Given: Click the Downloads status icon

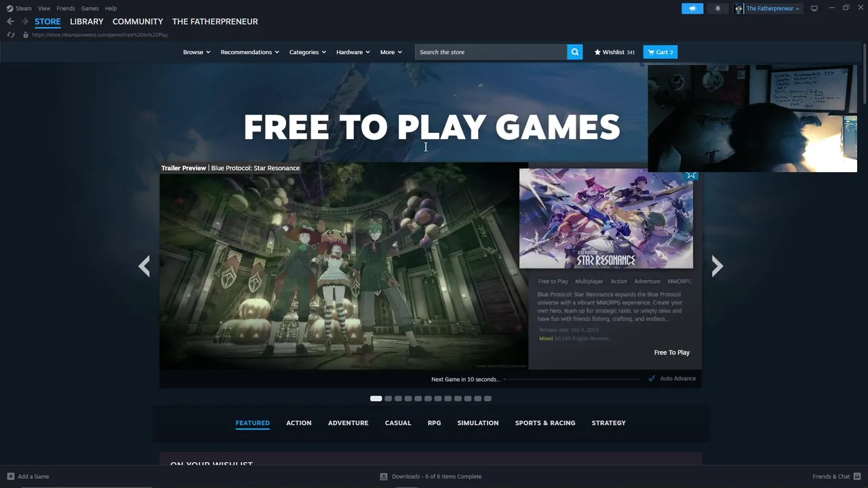Looking at the screenshot, I should (x=384, y=476).
